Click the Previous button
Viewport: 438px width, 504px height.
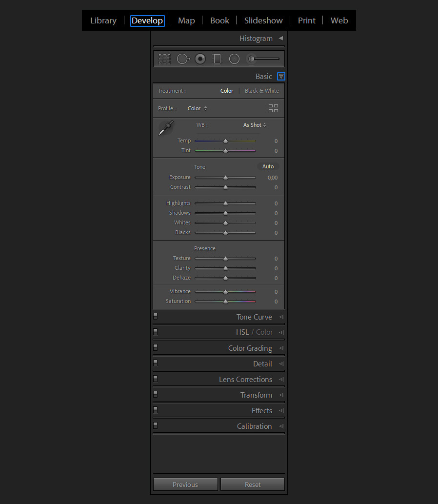pyautogui.click(x=185, y=484)
